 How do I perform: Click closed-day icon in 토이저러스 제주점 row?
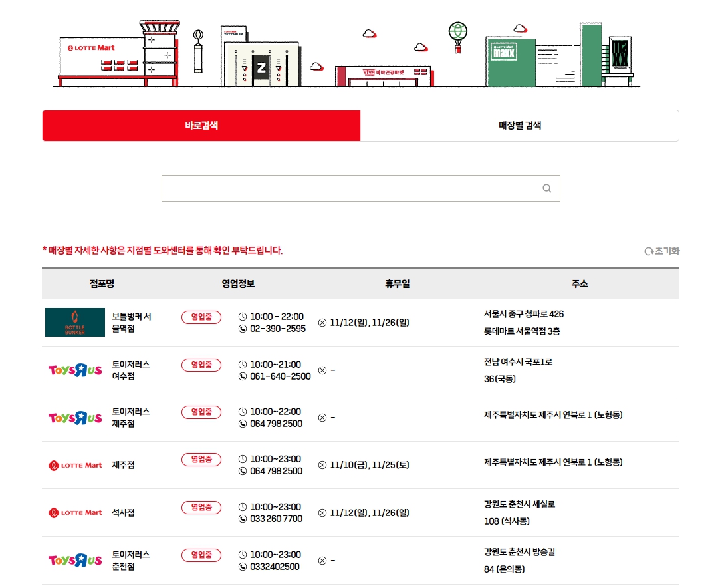pos(322,418)
